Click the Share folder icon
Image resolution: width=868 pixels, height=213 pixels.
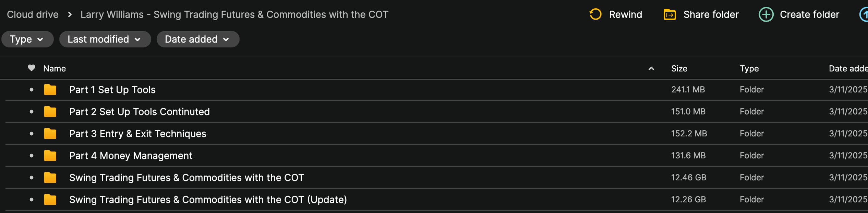click(x=670, y=15)
